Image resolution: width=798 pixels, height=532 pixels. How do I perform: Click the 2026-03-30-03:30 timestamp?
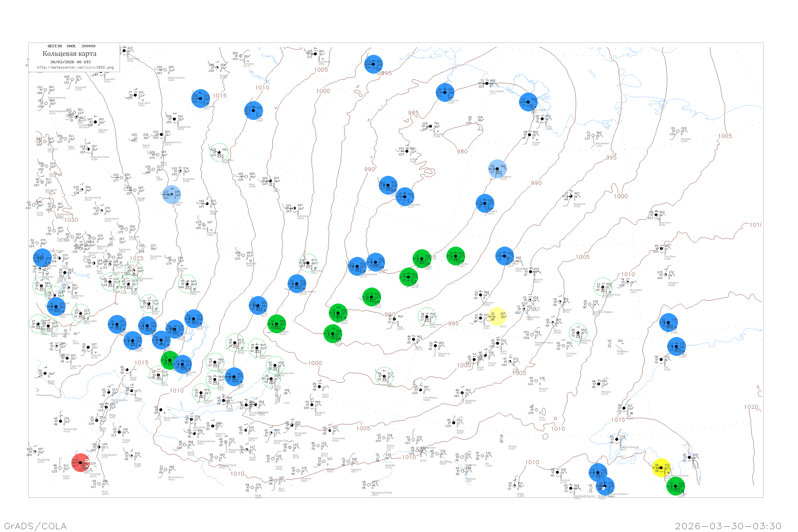pyautogui.click(x=728, y=526)
